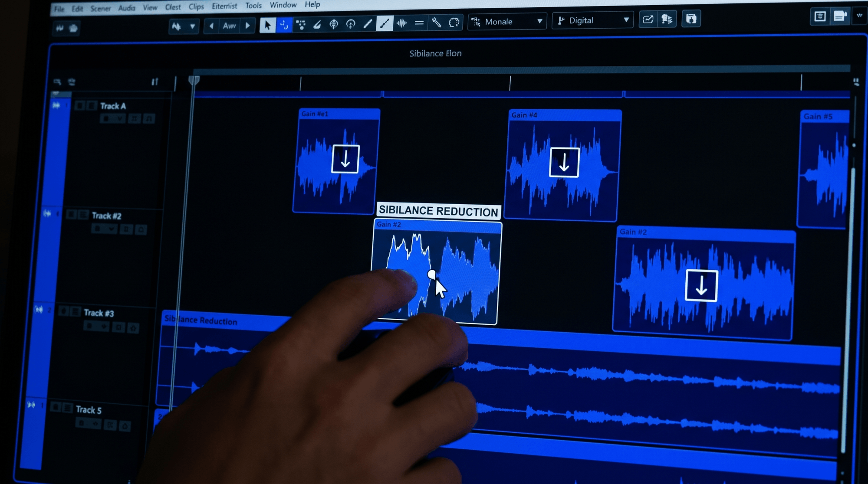Click the search icon above track list
The height and width of the screenshot is (484, 868).
(x=57, y=82)
